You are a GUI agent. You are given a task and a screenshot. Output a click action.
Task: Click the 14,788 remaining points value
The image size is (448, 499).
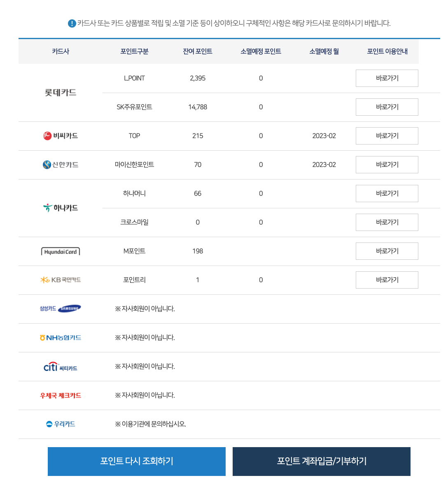pyautogui.click(x=198, y=107)
